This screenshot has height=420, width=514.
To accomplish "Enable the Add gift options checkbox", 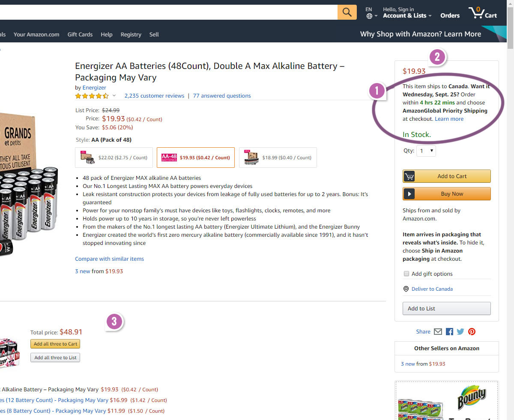I will 406,274.
